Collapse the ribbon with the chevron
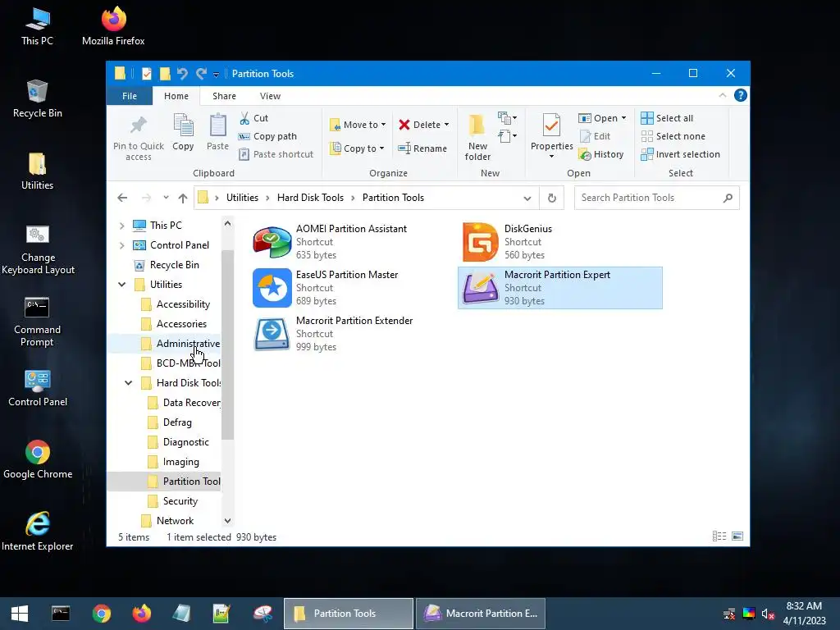Image resolution: width=840 pixels, height=630 pixels. click(x=723, y=95)
